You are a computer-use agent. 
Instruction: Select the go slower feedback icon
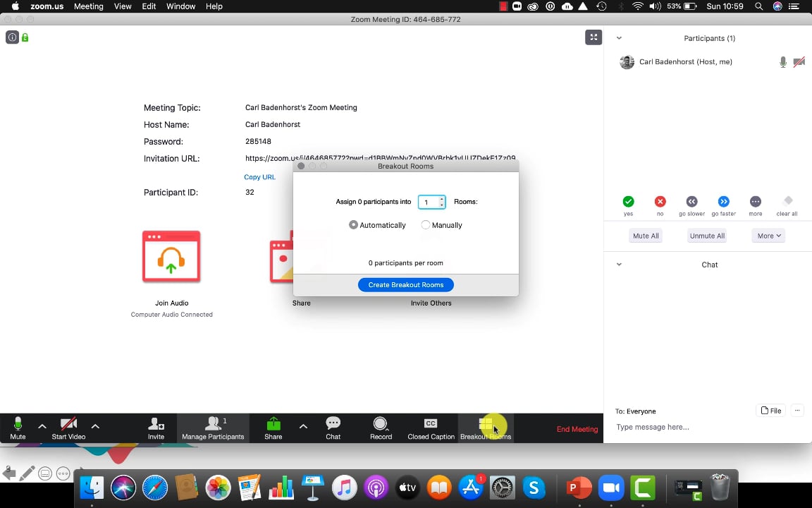click(x=692, y=202)
